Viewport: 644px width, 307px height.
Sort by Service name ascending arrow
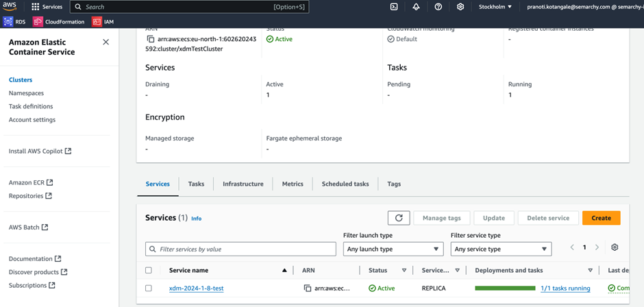284,271
